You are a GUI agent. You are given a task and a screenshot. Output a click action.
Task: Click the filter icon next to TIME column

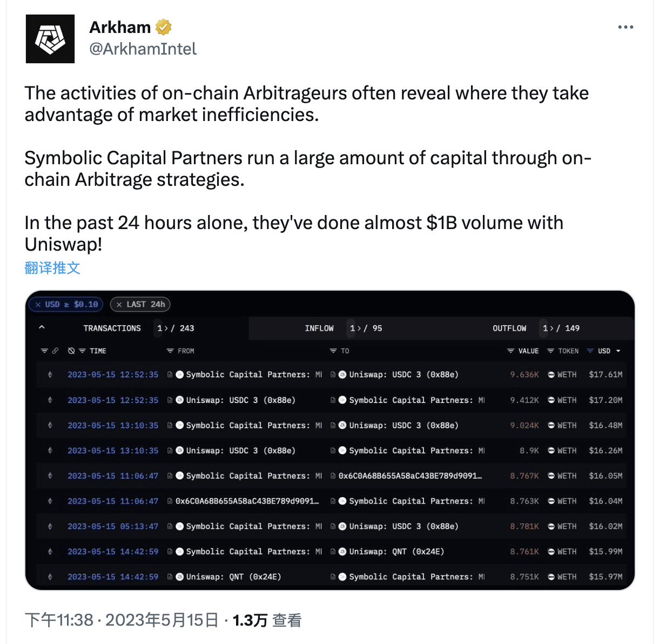[82, 351]
